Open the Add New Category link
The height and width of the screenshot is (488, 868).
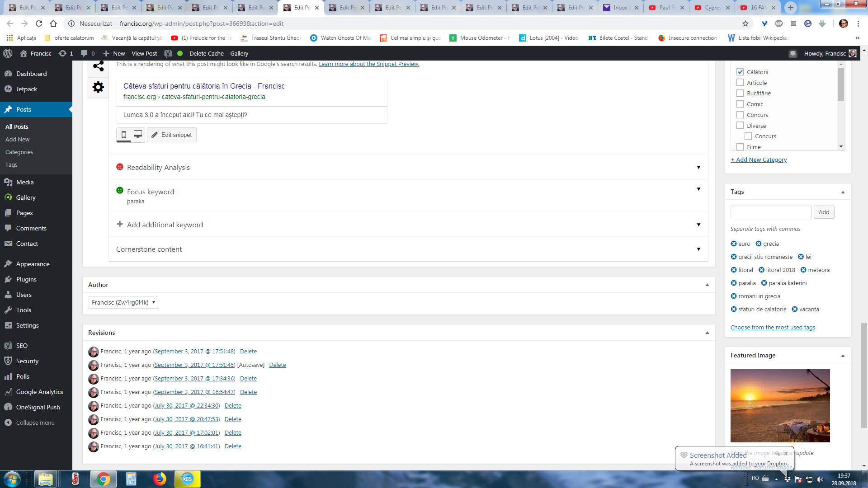[759, 160]
